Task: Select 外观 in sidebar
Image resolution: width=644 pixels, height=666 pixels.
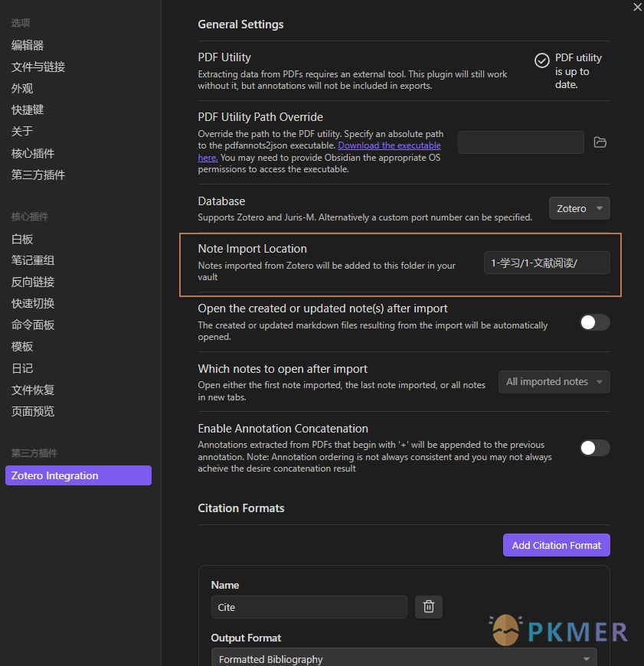Action: click(22, 88)
